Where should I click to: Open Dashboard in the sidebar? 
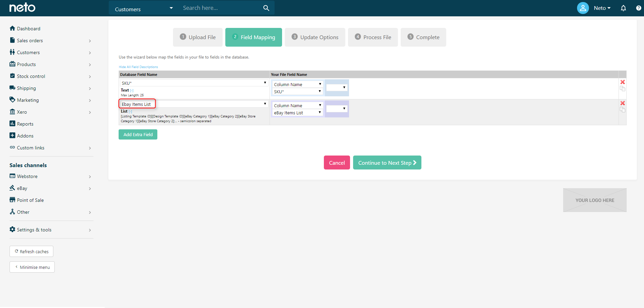29,29
